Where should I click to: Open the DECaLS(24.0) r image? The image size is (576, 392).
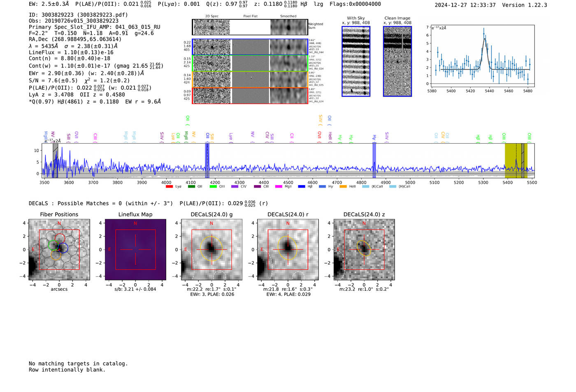coord(288,250)
